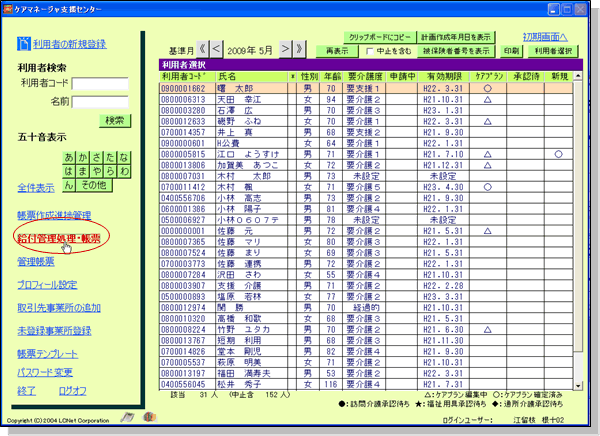Select user code 0900001662
The width and height of the screenshot is (600, 436).
[x=183, y=88]
